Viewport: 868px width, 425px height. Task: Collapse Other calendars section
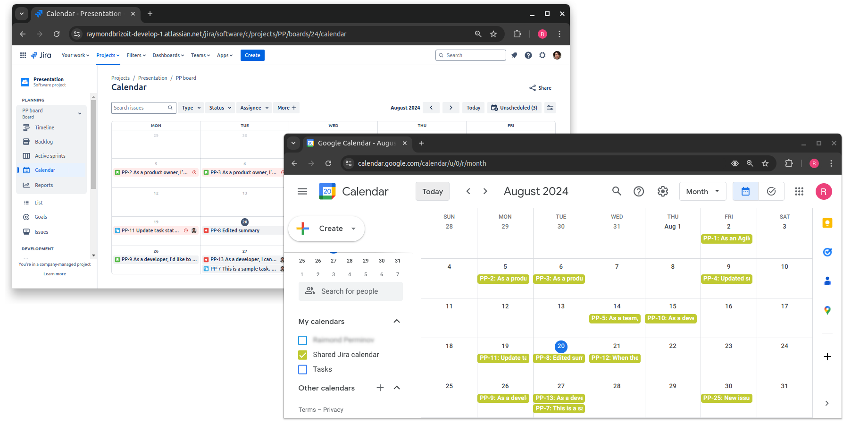tap(397, 388)
